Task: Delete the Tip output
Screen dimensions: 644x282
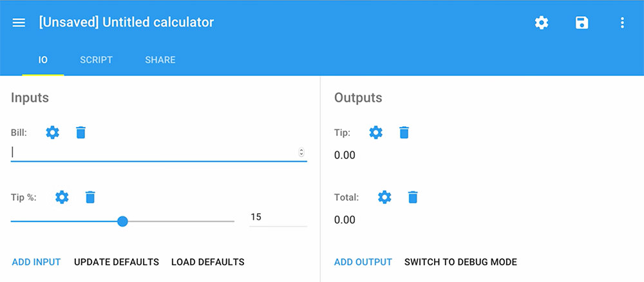Action: (404, 133)
